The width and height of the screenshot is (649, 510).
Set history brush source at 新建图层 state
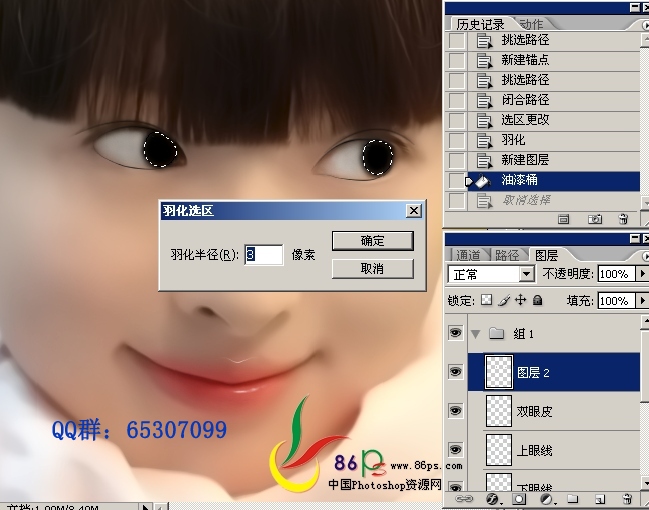(457, 161)
